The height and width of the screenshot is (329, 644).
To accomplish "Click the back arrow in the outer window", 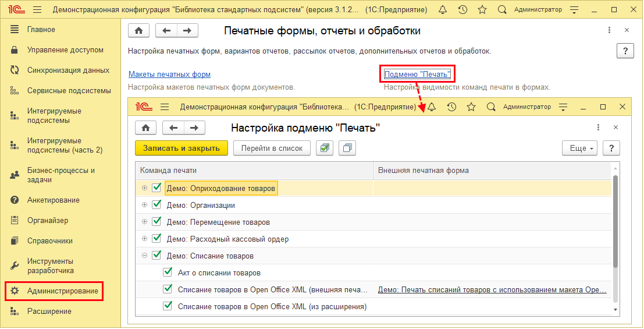I will pyautogui.click(x=166, y=31).
